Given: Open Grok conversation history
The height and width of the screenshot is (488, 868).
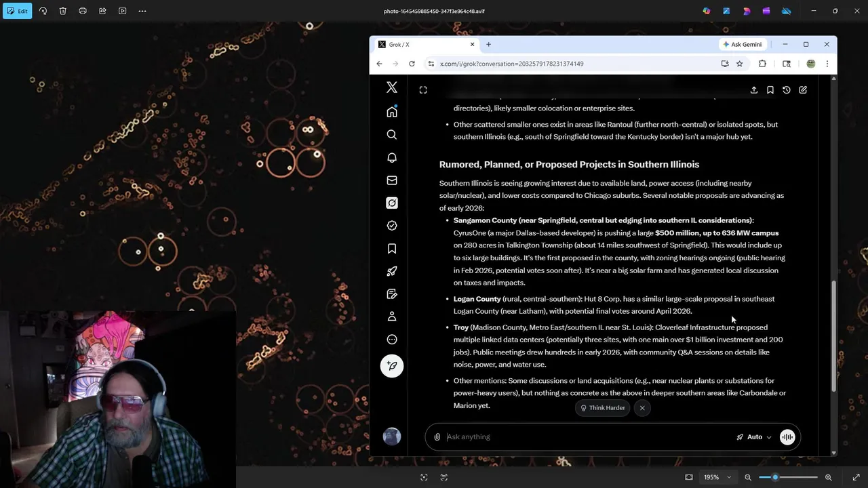Looking at the screenshot, I should click(x=787, y=90).
